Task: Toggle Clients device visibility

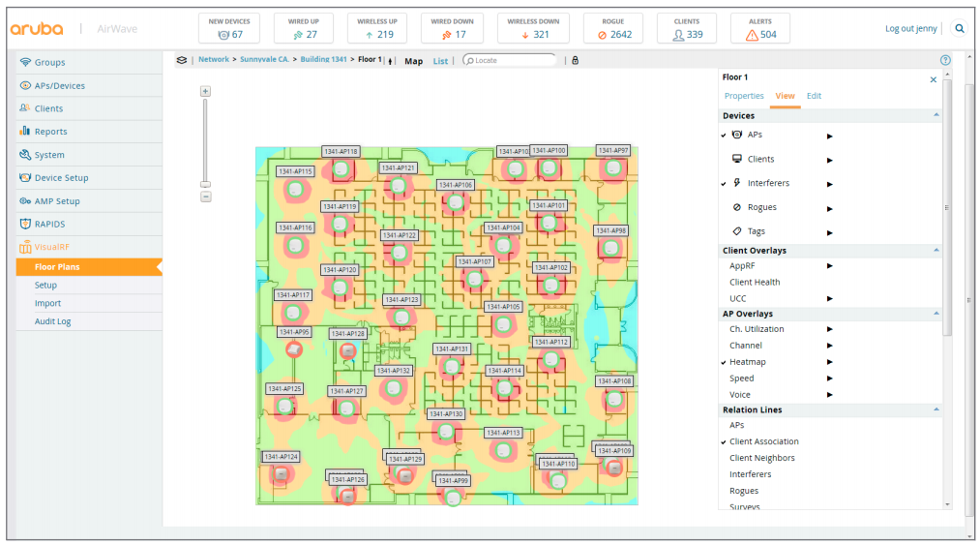Action: point(760,159)
